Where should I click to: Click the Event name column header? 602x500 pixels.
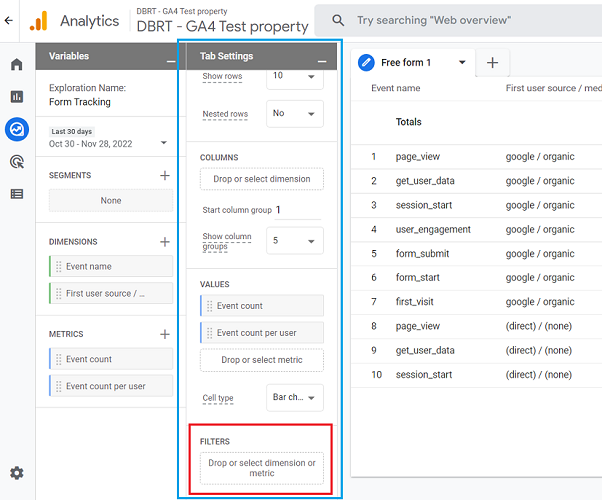tap(395, 88)
